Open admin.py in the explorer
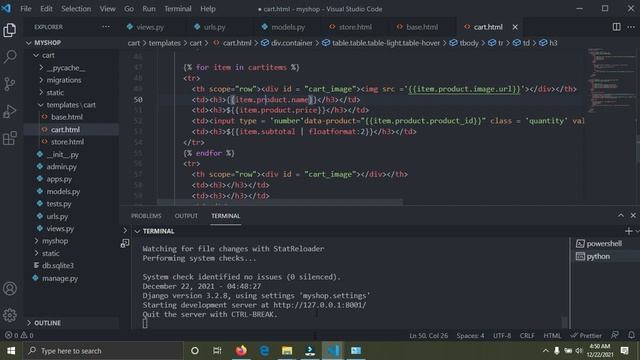 point(61,167)
